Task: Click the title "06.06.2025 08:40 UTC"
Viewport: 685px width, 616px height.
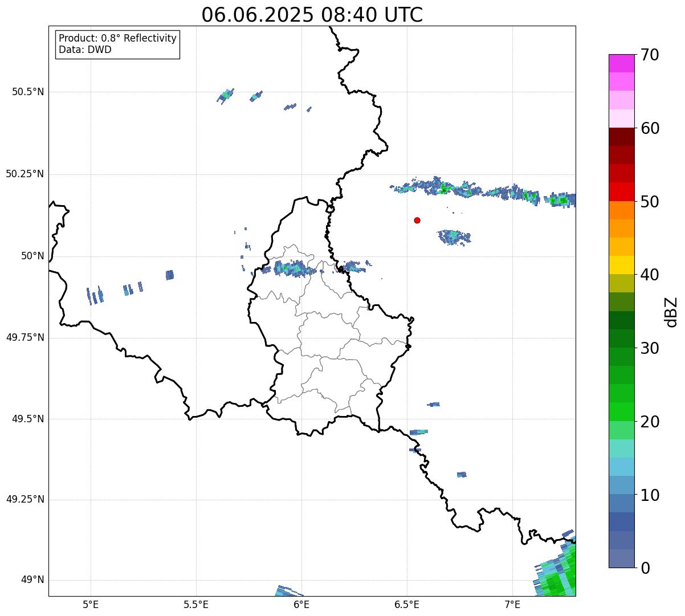Action: (x=312, y=14)
